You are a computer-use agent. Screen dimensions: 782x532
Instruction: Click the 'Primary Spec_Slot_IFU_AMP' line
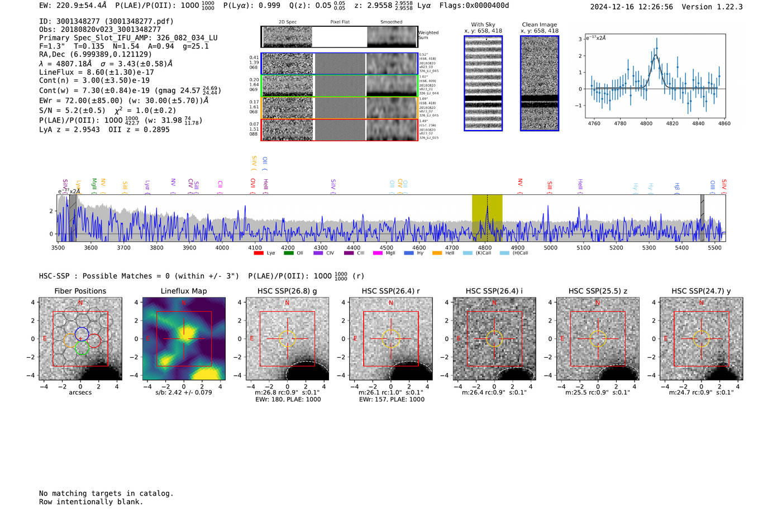click(128, 38)
